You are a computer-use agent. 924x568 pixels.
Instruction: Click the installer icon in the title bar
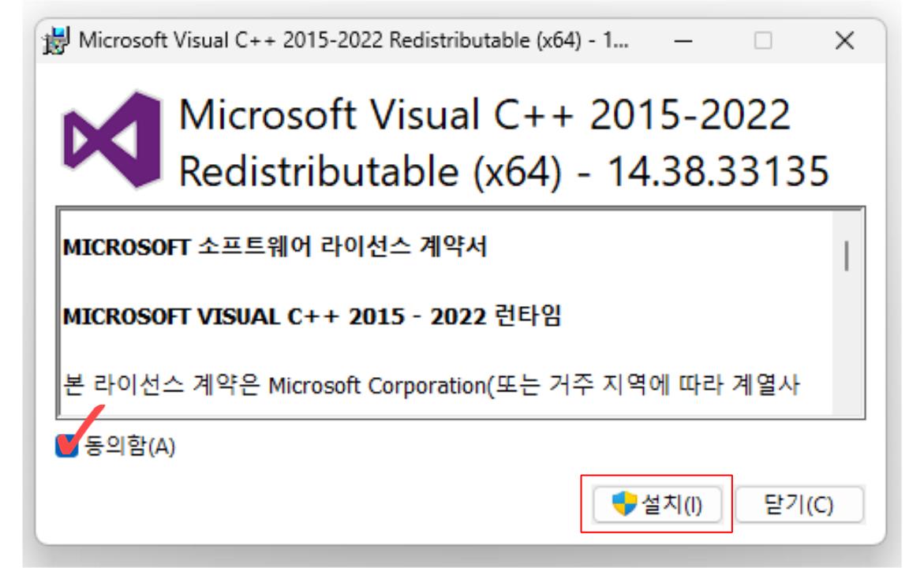[56, 41]
